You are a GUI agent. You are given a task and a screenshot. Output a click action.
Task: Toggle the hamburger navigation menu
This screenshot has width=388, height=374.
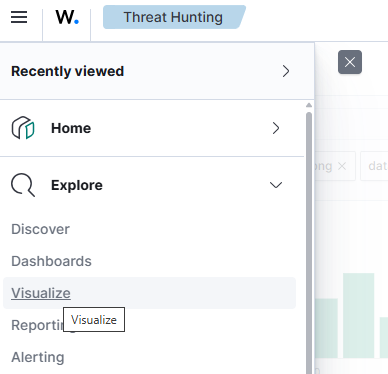[19, 17]
